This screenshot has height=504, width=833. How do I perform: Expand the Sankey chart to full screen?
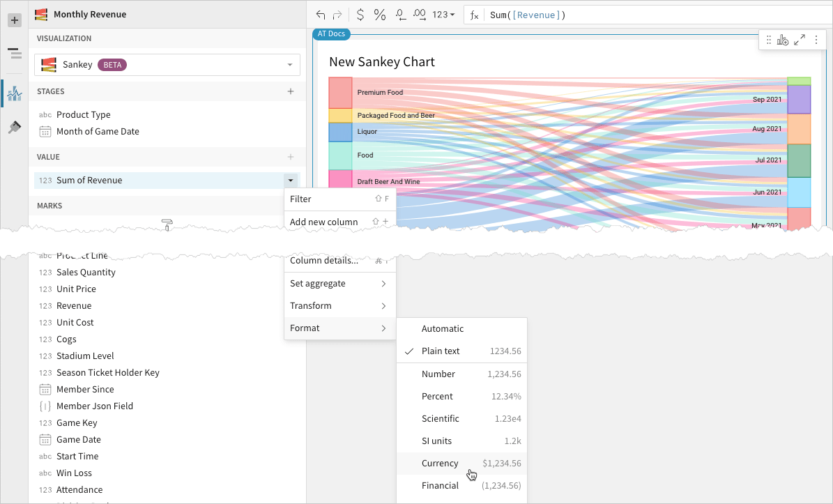800,40
